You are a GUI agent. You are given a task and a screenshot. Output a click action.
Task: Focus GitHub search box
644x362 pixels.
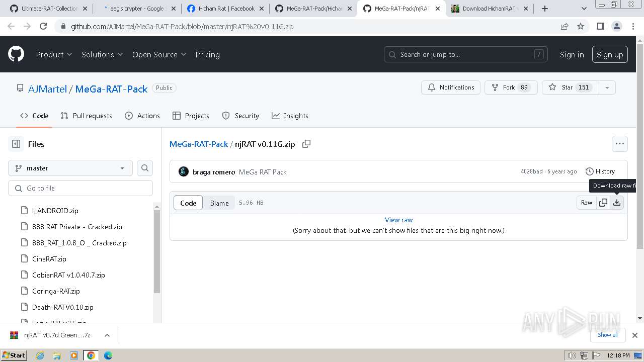(466, 54)
